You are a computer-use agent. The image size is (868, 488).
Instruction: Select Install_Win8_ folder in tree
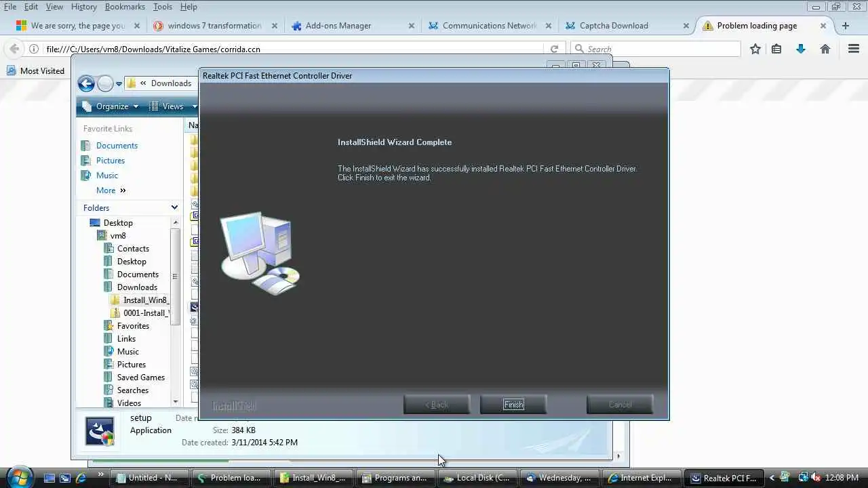tap(146, 300)
